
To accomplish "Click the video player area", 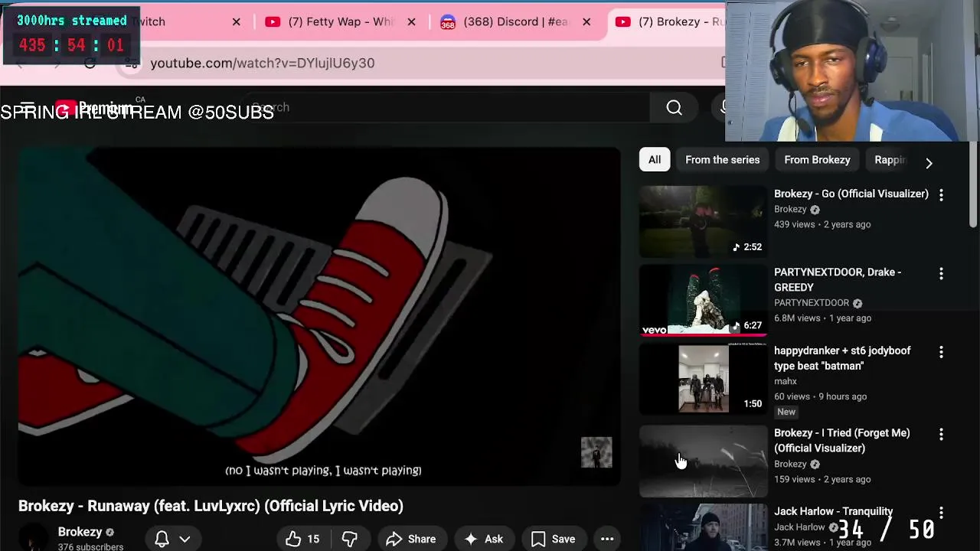I will [x=319, y=316].
